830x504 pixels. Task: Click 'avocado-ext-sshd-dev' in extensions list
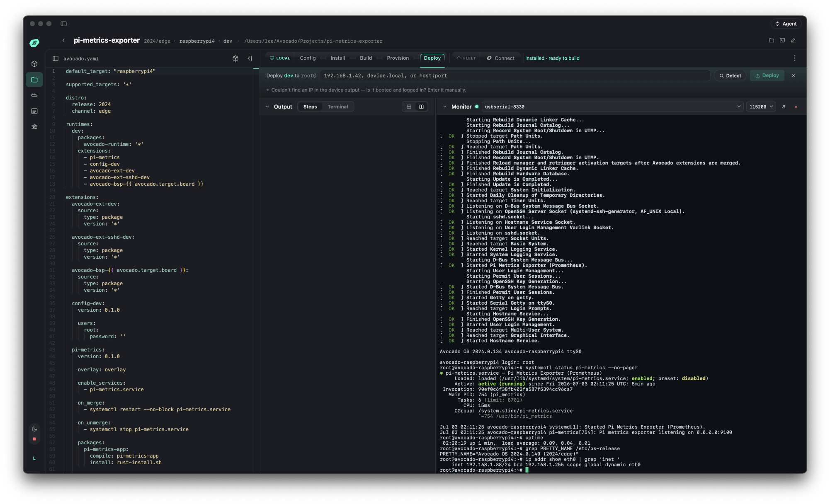[x=119, y=177]
